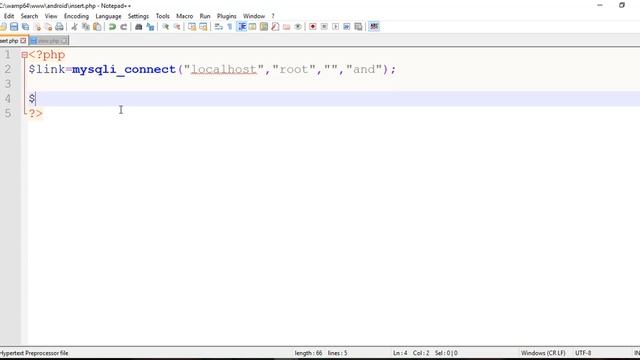
Task: Open the Function List toolbar icon
Action: pyautogui.click(x=275, y=27)
